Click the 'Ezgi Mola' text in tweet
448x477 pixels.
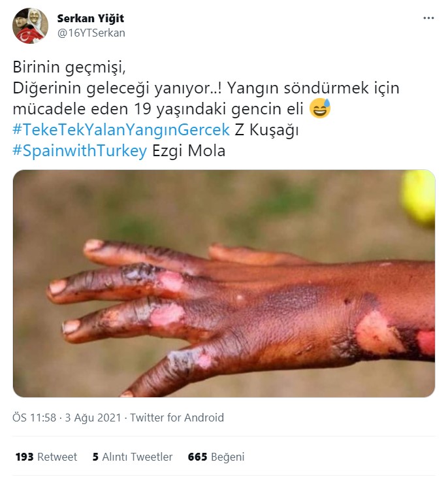click(189, 151)
